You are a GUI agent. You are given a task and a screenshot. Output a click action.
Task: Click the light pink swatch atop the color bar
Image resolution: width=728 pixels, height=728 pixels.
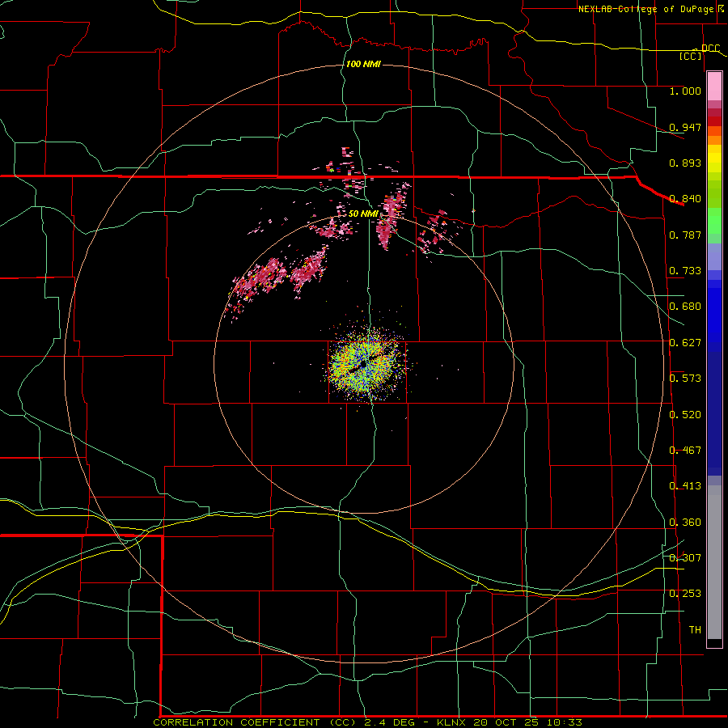[714, 86]
